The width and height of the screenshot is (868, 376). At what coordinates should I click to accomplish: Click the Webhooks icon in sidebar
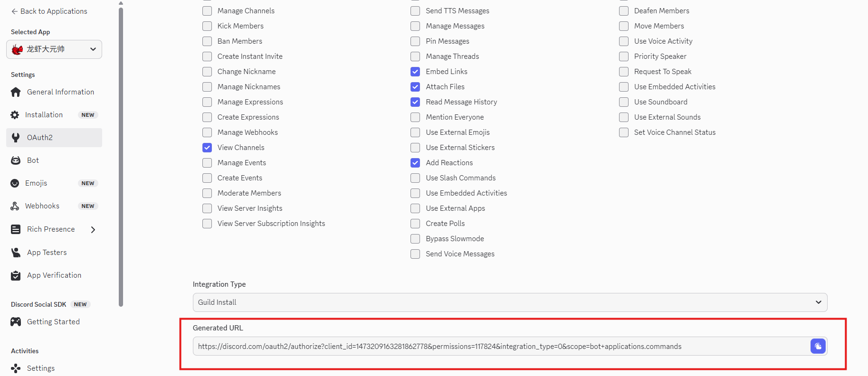tap(15, 206)
